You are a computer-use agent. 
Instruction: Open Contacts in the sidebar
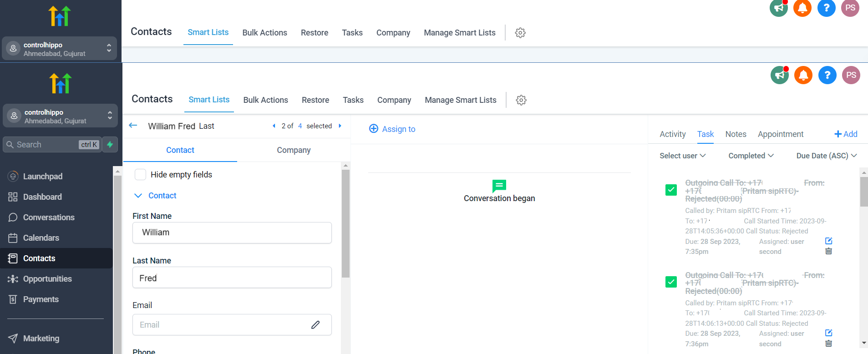[x=56, y=258]
